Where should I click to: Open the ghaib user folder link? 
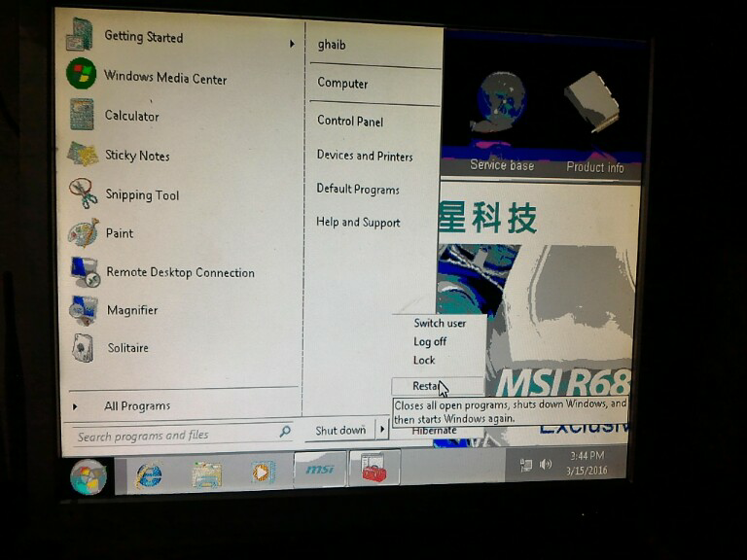pos(332,46)
